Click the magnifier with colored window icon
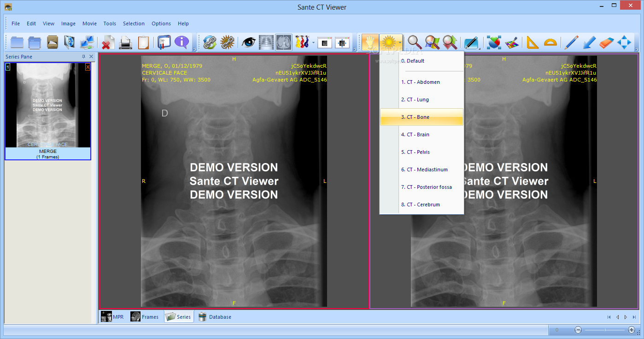Screen dimensions: 644x339 tap(432, 42)
